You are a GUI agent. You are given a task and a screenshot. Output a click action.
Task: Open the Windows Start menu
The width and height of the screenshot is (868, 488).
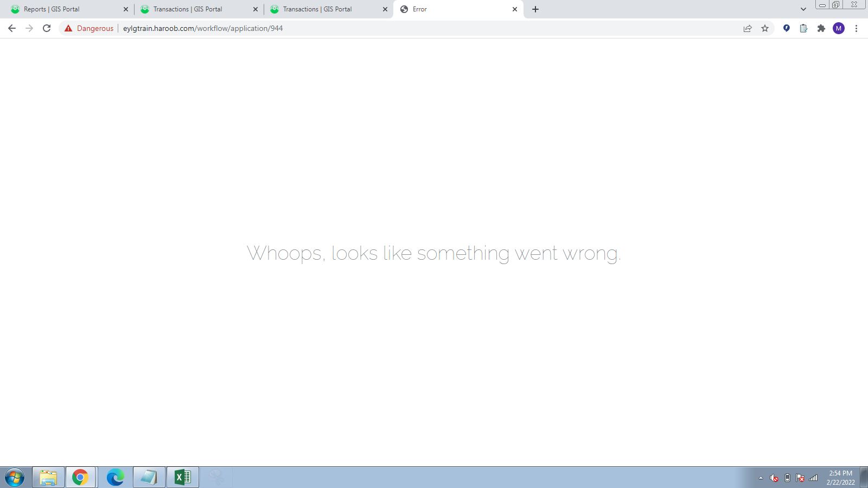click(15, 478)
